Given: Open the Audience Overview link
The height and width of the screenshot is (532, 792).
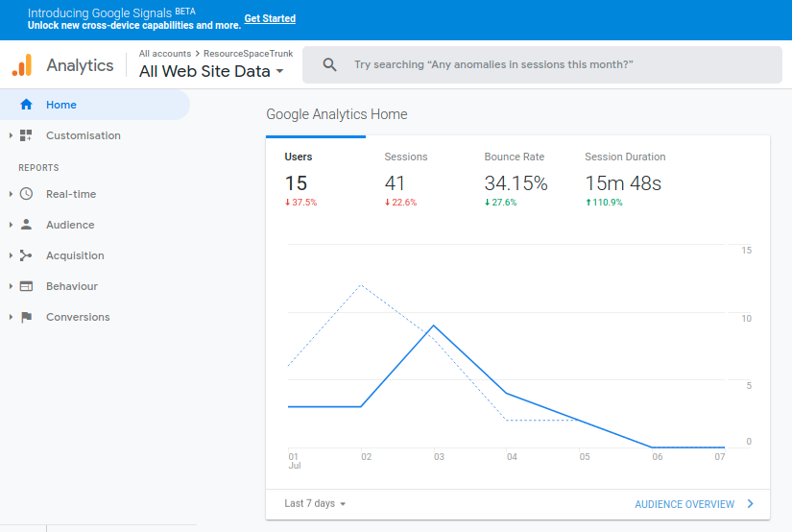Looking at the screenshot, I should click(x=684, y=504).
